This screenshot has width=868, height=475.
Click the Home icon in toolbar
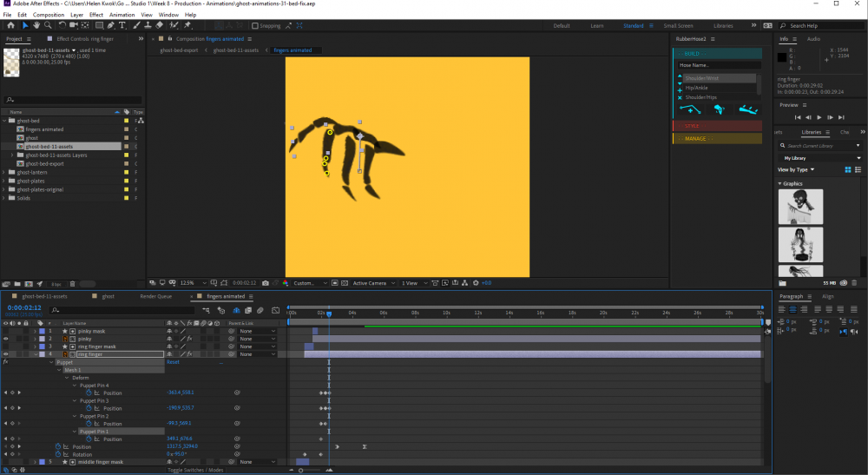(10, 25)
